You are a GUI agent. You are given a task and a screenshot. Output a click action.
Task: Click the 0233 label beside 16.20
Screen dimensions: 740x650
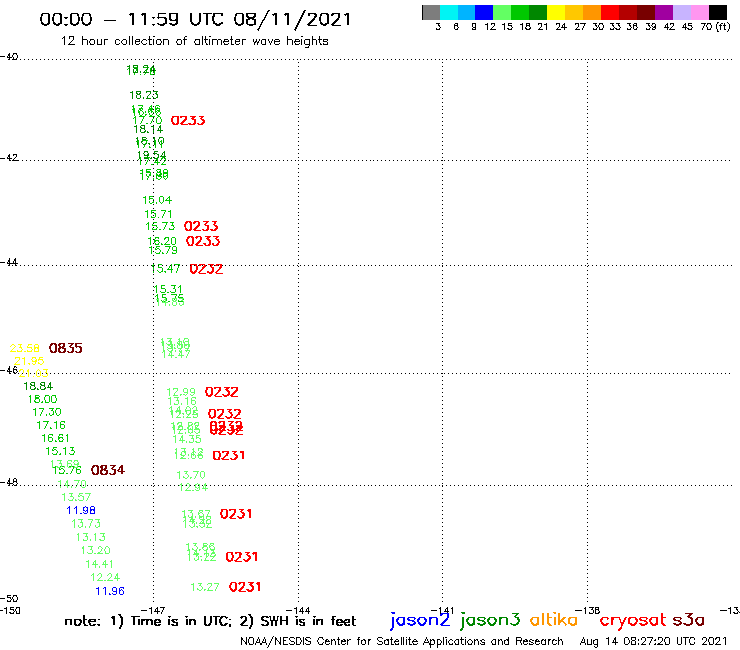(203, 241)
